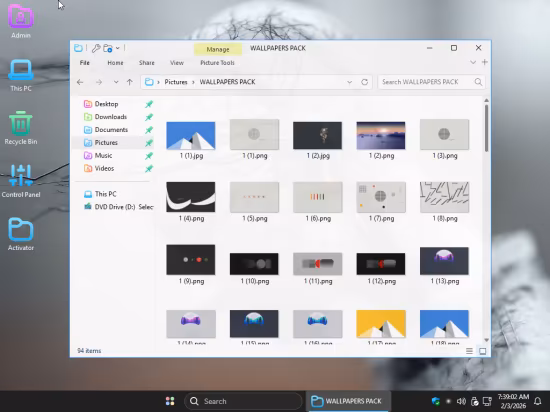
Task: Open Windows Security shield tray icon
Action: click(x=436, y=401)
